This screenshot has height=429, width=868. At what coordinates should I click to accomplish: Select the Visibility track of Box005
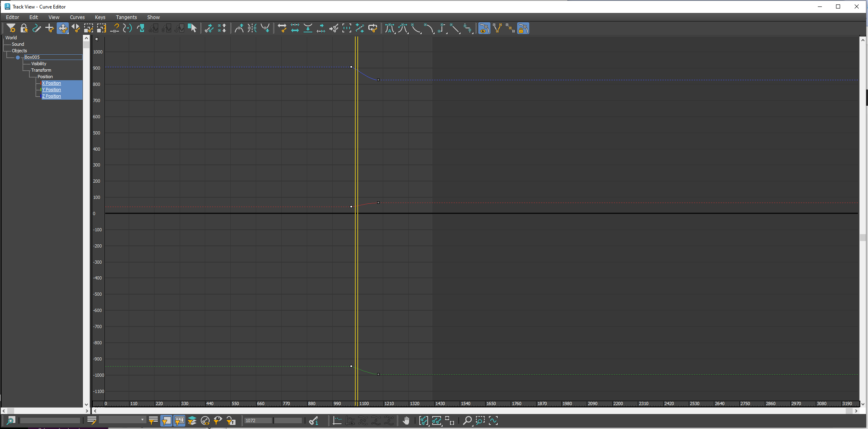pyautogui.click(x=38, y=64)
